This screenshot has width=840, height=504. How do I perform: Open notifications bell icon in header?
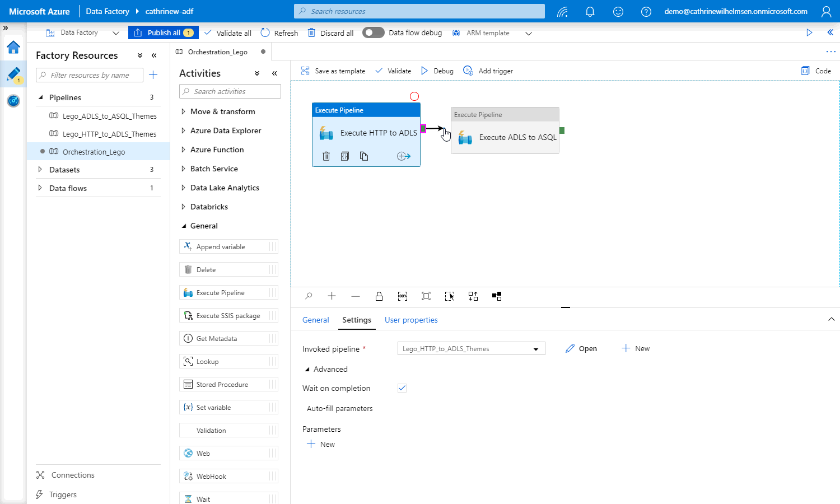point(590,11)
